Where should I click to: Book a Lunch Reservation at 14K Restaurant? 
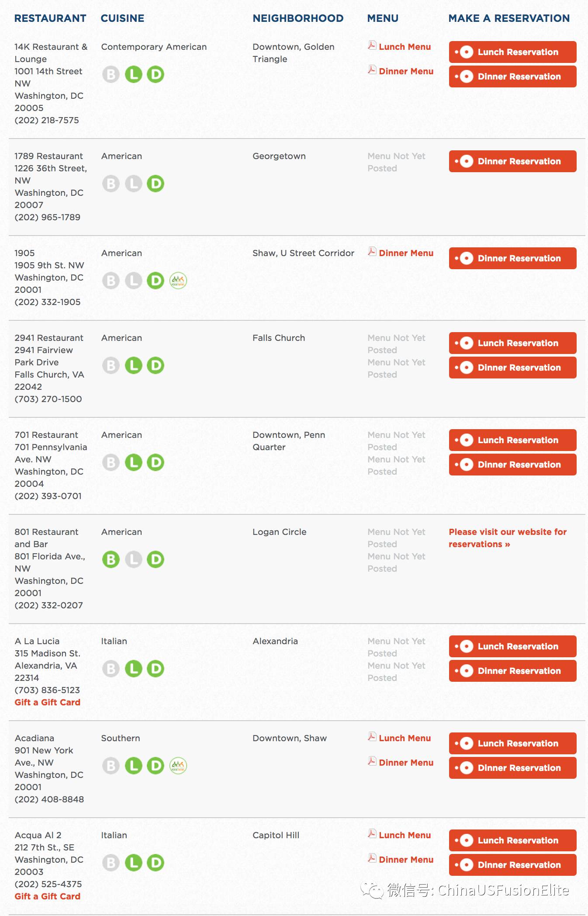tap(513, 52)
